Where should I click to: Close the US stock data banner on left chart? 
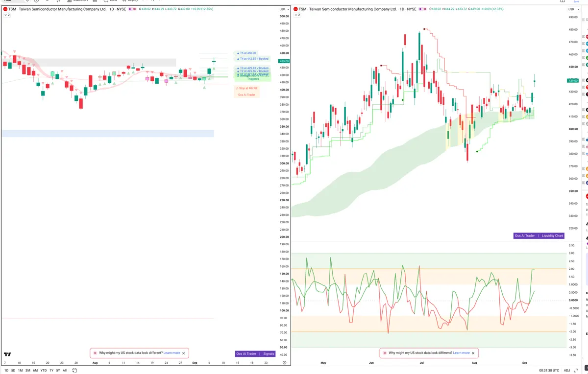(184, 353)
